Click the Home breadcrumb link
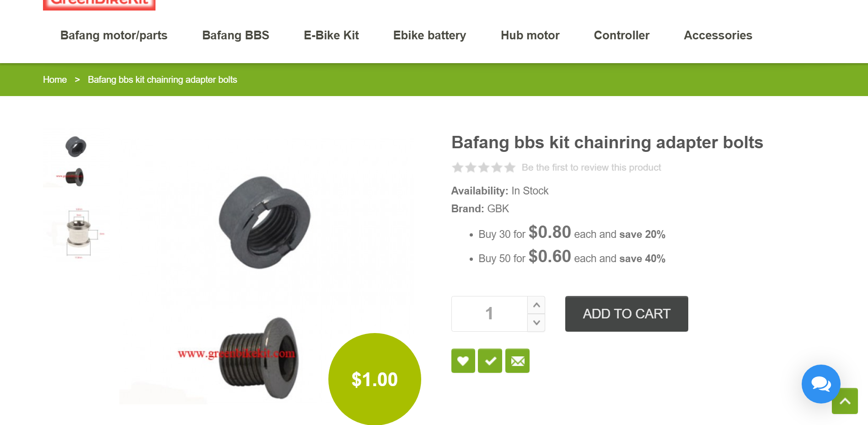868x425 pixels. pos(55,80)
